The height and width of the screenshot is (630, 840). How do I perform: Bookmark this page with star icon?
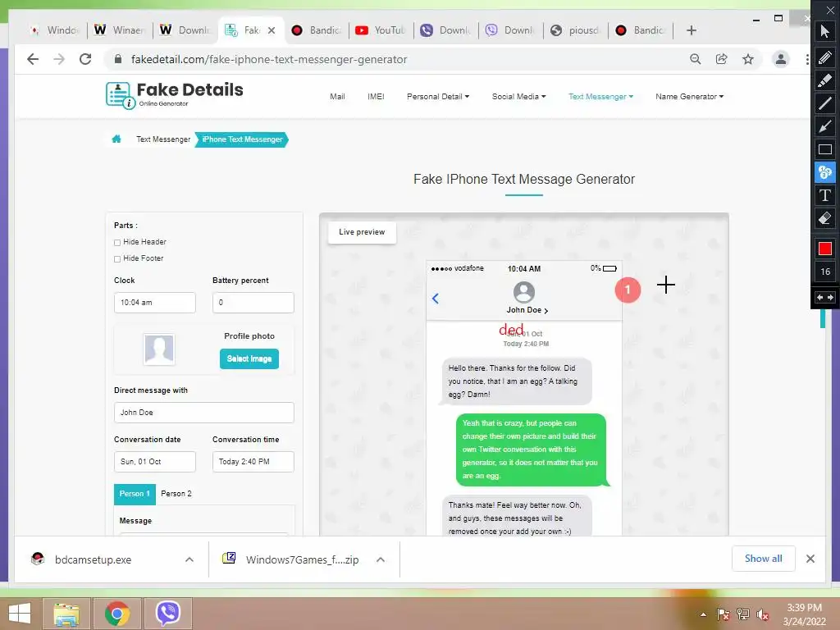[748, 59]
